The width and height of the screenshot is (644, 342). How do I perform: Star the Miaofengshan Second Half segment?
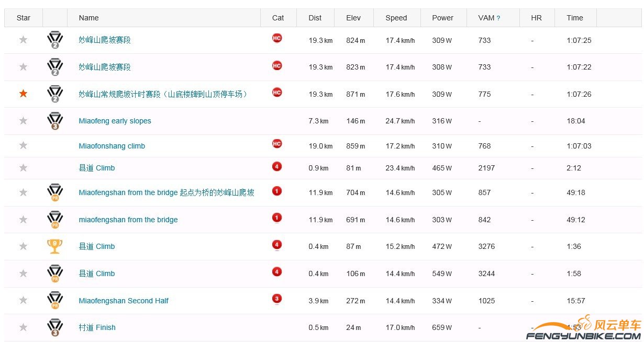point(23,300)
